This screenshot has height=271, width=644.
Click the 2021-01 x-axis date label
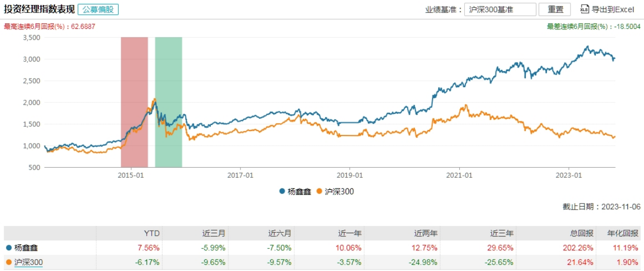coord(460,175)
